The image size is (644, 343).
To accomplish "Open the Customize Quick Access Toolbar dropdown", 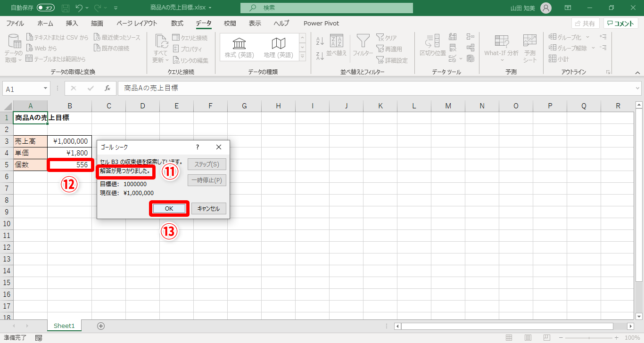I will [116, 8].
